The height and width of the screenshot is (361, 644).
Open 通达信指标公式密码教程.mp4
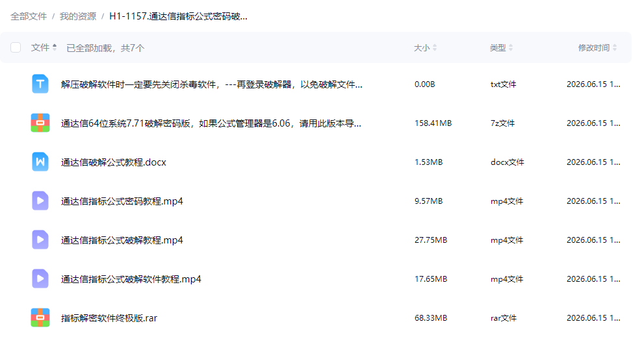(122, 201)
